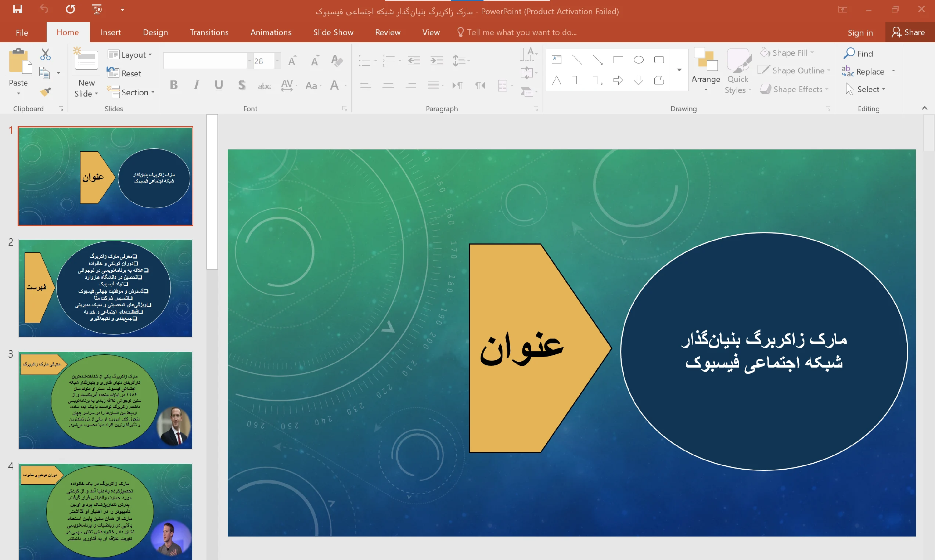
Task: Increase font size with the larger A icon
Action: click(x=292, y=61)
